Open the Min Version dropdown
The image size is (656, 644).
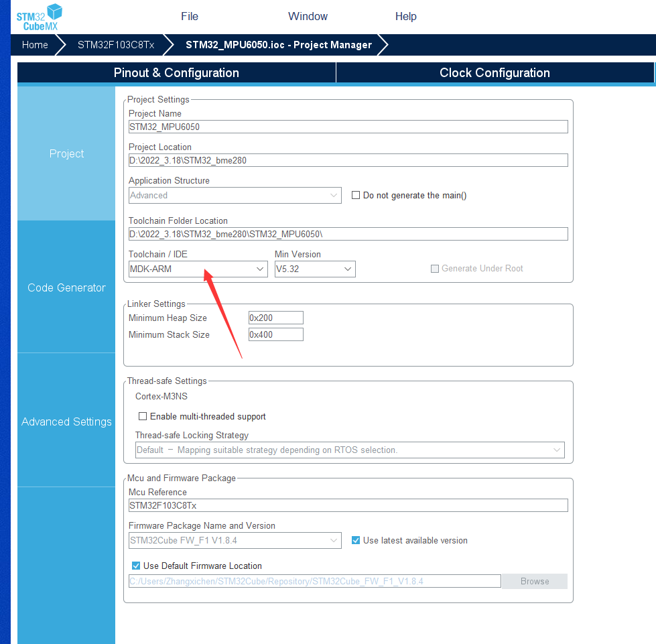click(x=315, y=269)
